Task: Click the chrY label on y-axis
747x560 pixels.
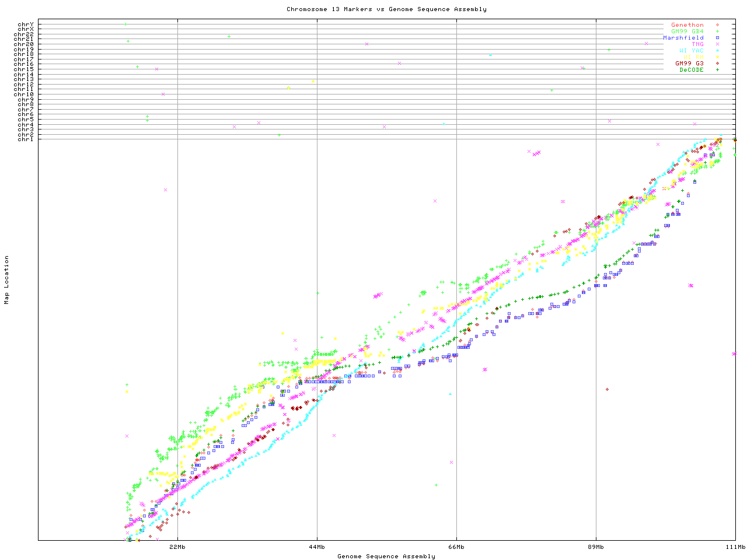Action: pyautogui.click(x=25, y=24)
